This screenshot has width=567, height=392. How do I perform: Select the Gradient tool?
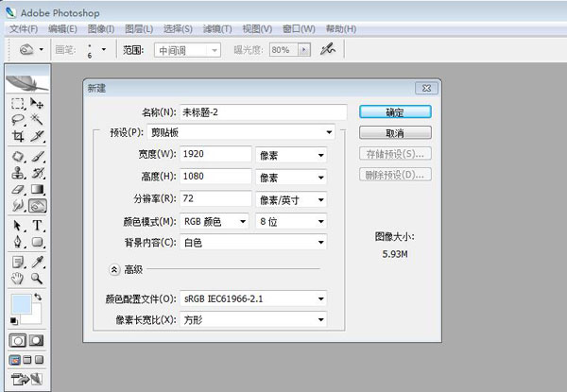(38, 188)
